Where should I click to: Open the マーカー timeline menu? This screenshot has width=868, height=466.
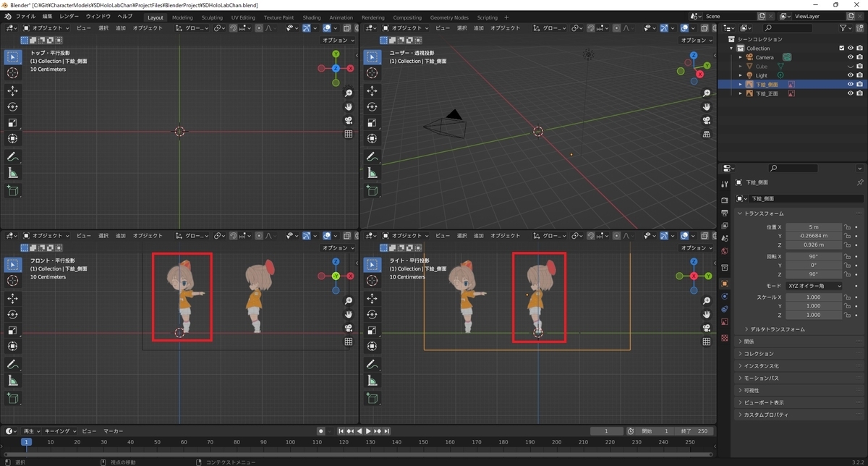[113, 431]
